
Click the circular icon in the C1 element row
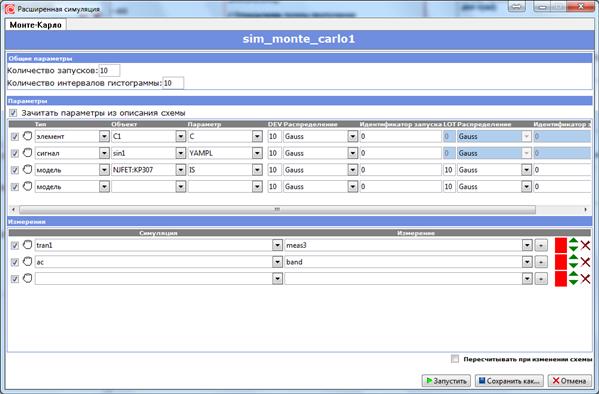28,136
